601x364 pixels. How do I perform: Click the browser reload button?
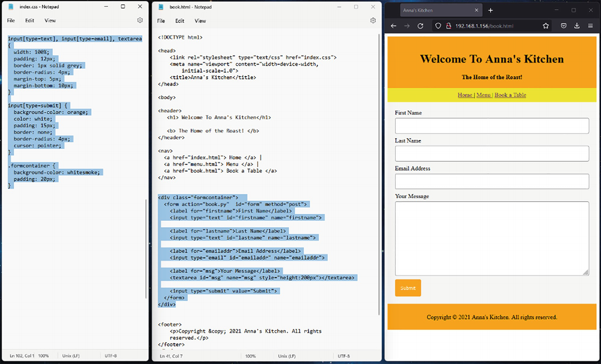coord(420,26)
